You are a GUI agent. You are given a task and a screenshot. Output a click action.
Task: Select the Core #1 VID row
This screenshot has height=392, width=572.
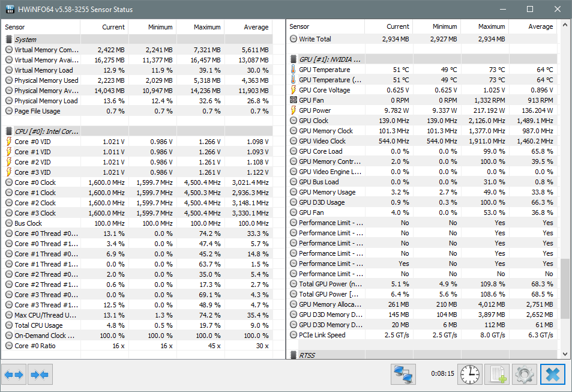point(137,152)
